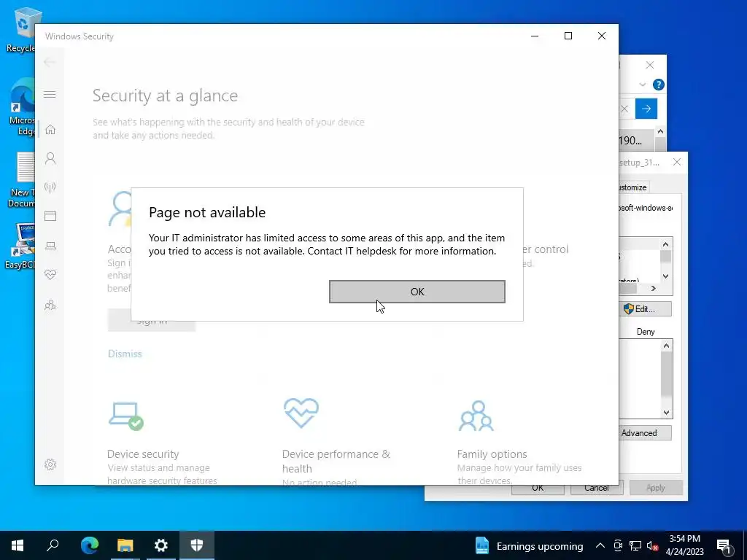Clear the search box with the X icon

[624, 109]
